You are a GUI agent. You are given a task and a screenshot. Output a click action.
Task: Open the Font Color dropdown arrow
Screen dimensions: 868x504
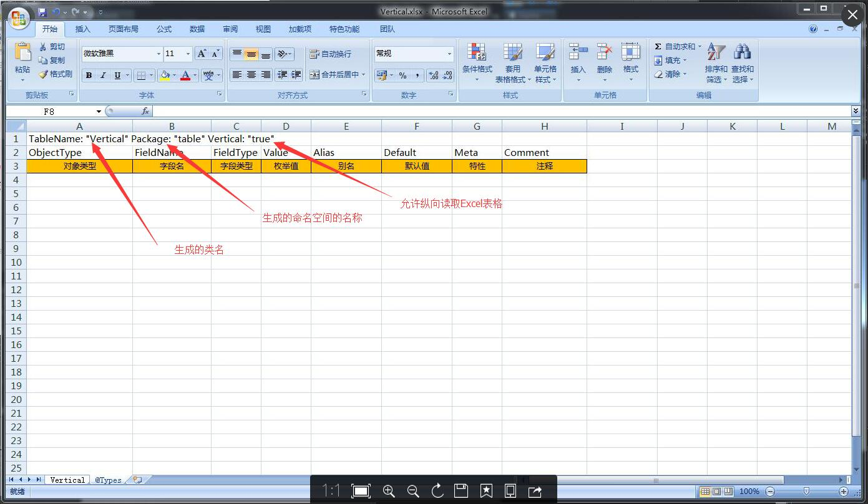[x=195, y=75]
